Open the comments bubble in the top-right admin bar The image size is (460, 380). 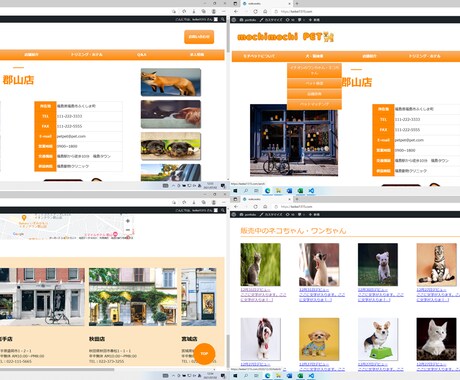(x=301, y=20)
